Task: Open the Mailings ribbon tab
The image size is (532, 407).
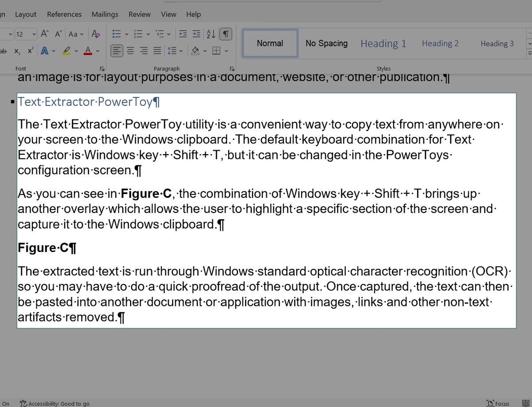Action: (x=105, y=14)
